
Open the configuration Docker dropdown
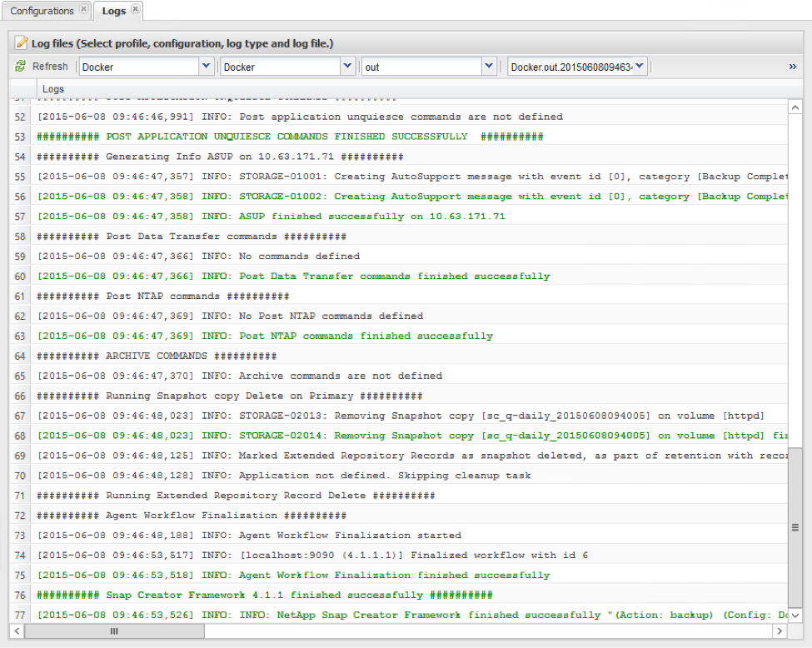pos(348,67)
